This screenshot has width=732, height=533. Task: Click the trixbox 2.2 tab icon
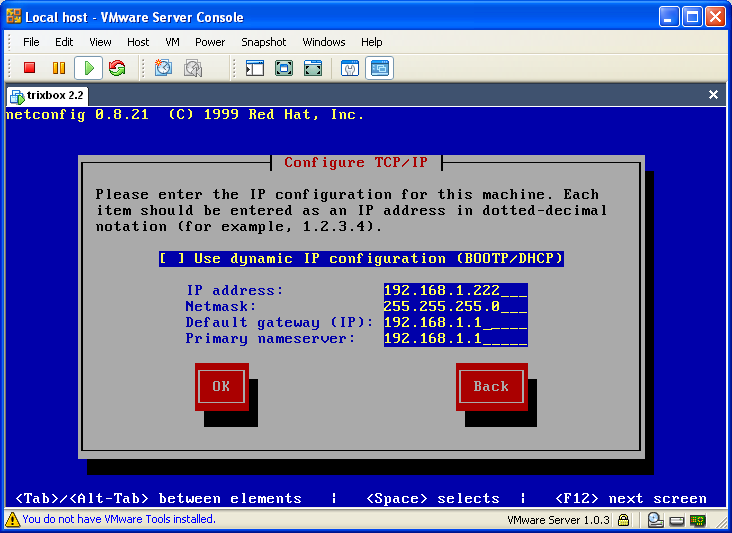[x=17, y=97]
